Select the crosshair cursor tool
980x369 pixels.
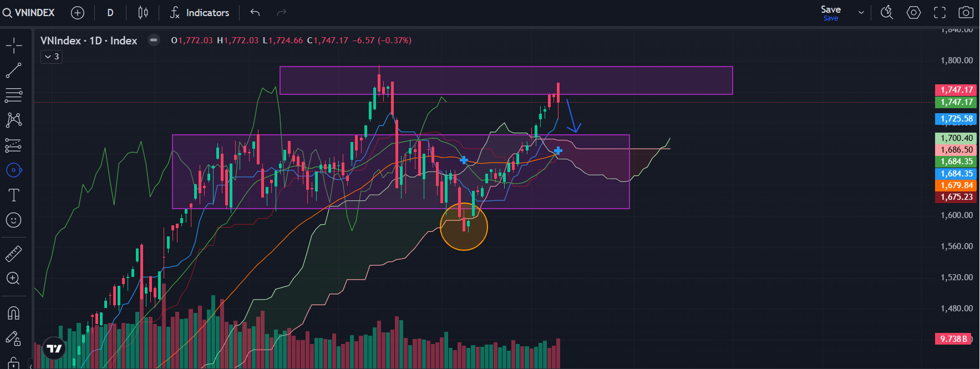click(x=14, y=46)
